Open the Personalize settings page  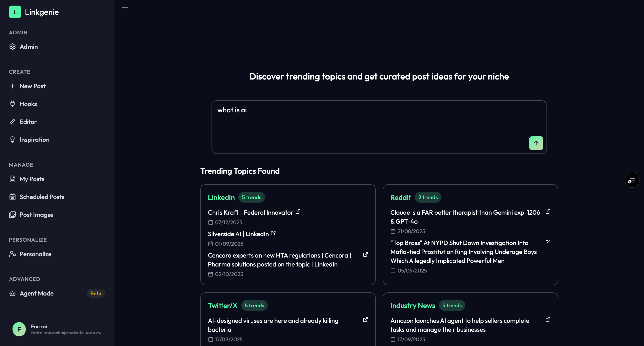[x=35, y=254]
